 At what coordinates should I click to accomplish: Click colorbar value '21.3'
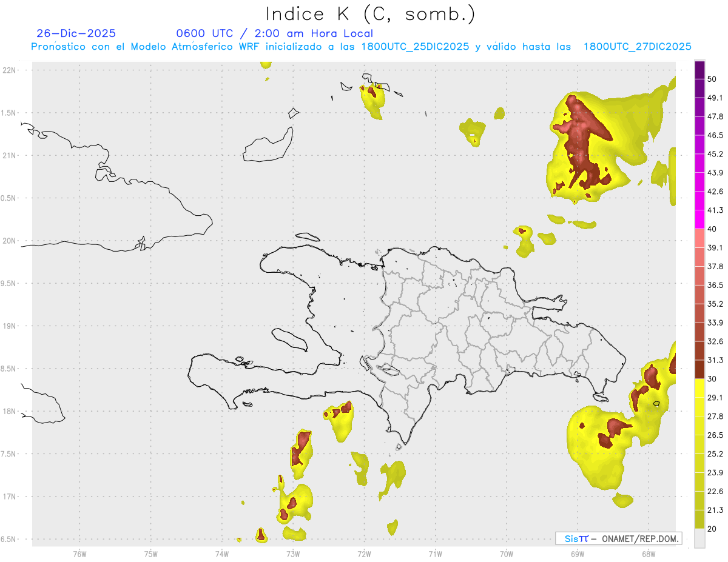pyautogui.click(x=715, y=510)
